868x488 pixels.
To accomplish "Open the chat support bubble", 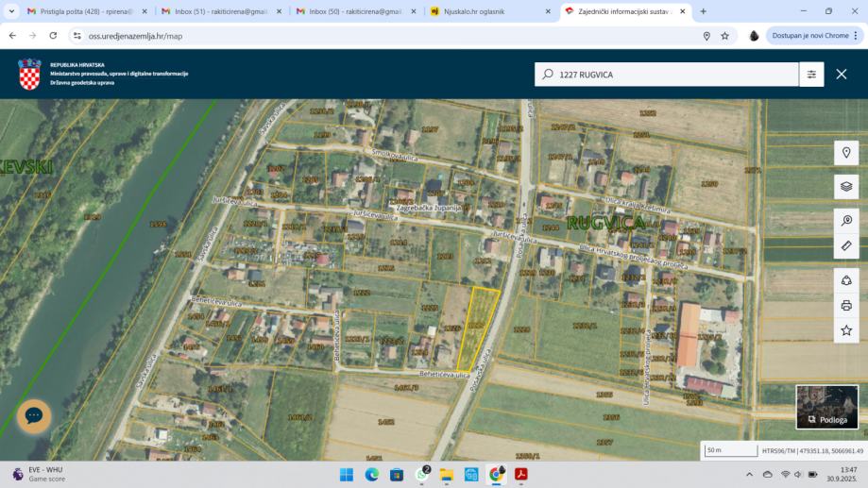I will click(34, 415).
